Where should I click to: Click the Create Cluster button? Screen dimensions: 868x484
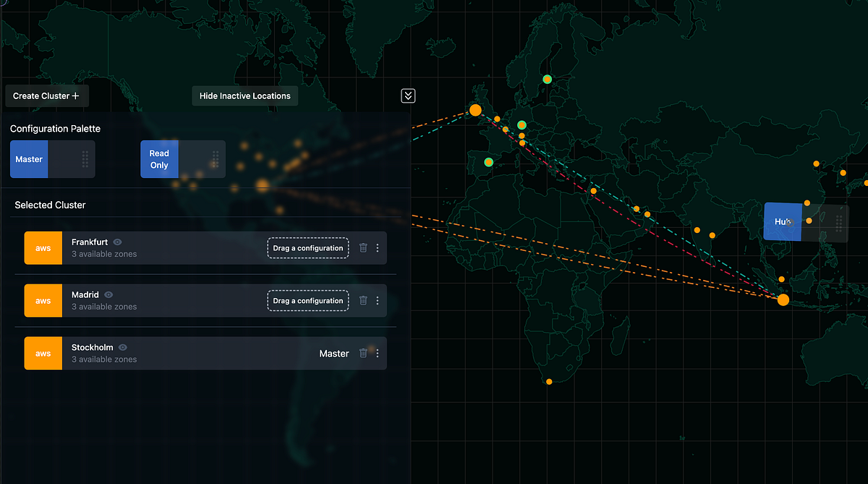pos(46,95)
